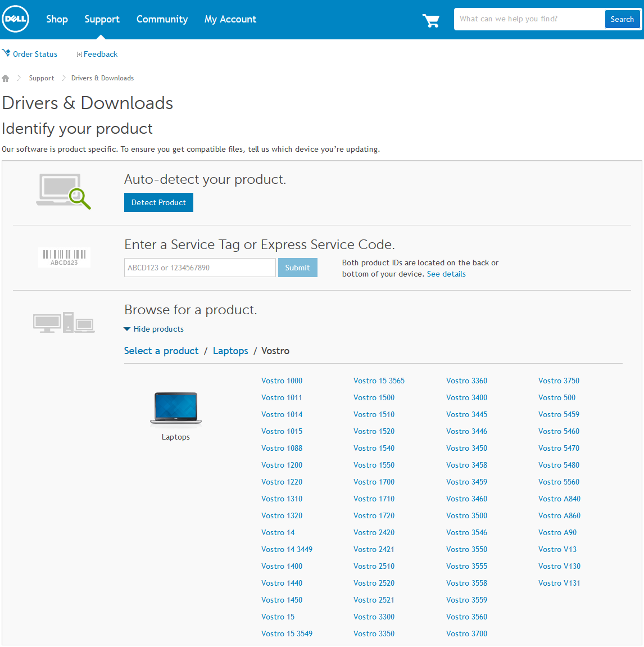
Task: Open the Support menu
Action: 102,20
